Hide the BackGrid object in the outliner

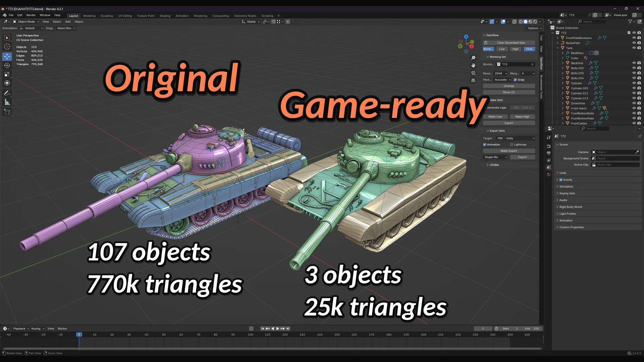[x=634, y=63]
